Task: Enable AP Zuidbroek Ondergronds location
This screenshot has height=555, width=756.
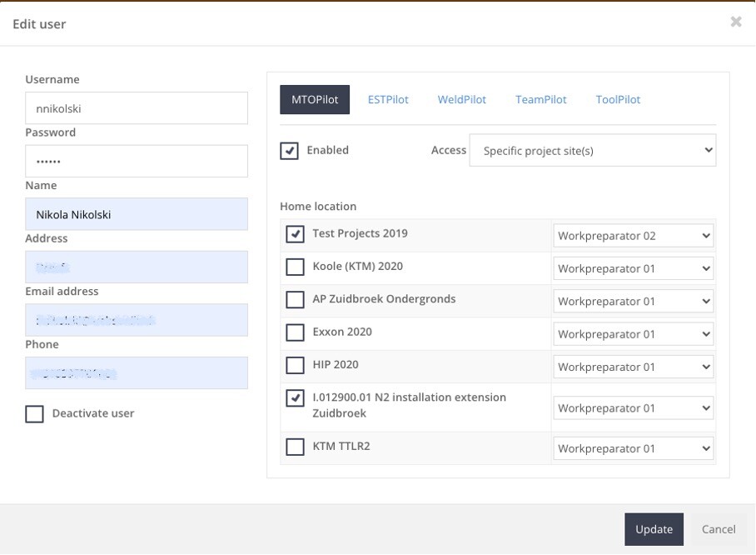Action: click(295, 299)
